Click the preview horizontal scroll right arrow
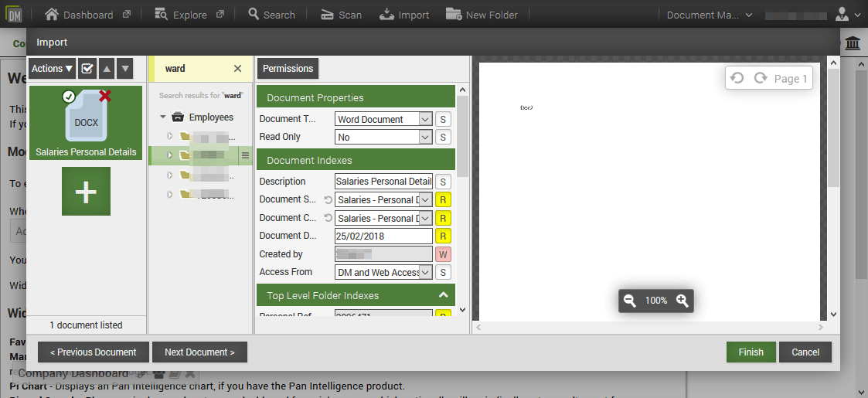 coord(822,328)
